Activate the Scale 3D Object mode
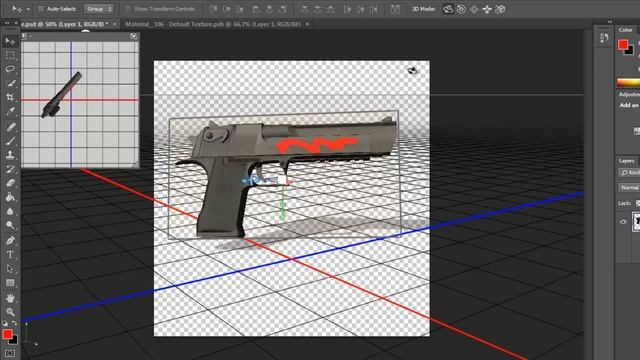The image size is (640, 360). [x=500, y=9]
